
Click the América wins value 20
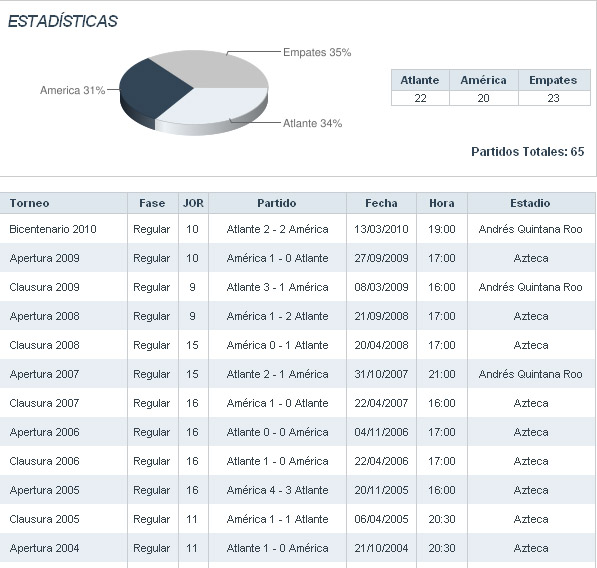pos(484,98)
